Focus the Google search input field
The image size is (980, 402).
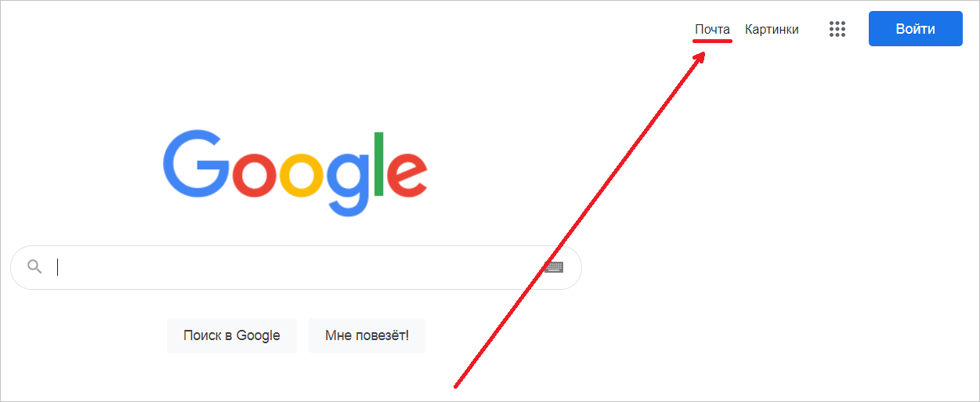(x=296, y=267)
